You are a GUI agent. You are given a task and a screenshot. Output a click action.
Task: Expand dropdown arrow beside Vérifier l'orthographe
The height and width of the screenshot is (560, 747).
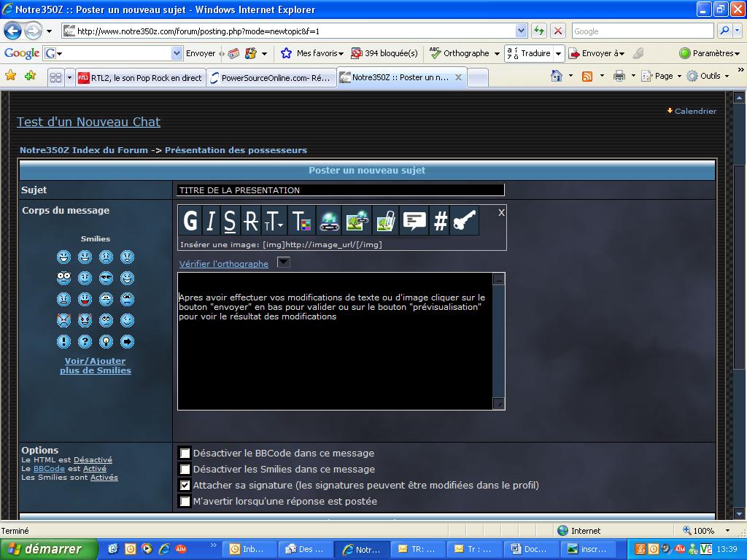(x=284, y=262)
